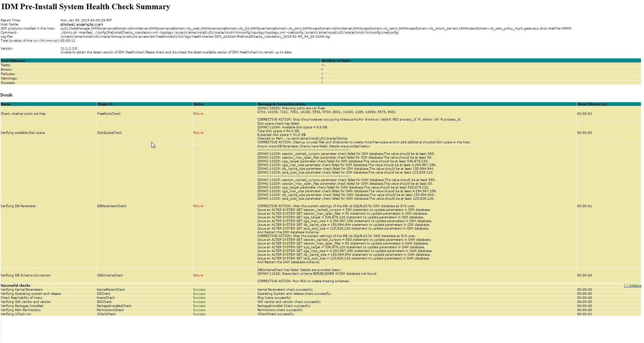Screen dimensions: 644x343
Task: Select the Tests: row label
Action: coord(6,65)
